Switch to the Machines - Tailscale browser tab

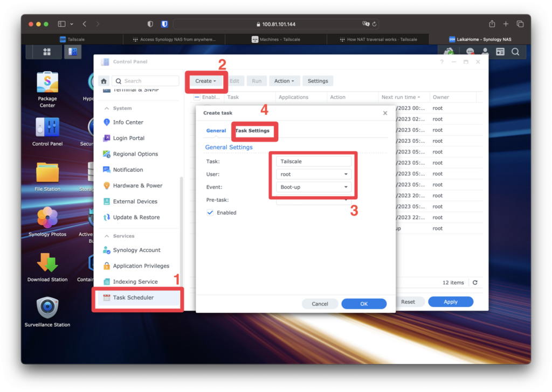tap(276, 39)
